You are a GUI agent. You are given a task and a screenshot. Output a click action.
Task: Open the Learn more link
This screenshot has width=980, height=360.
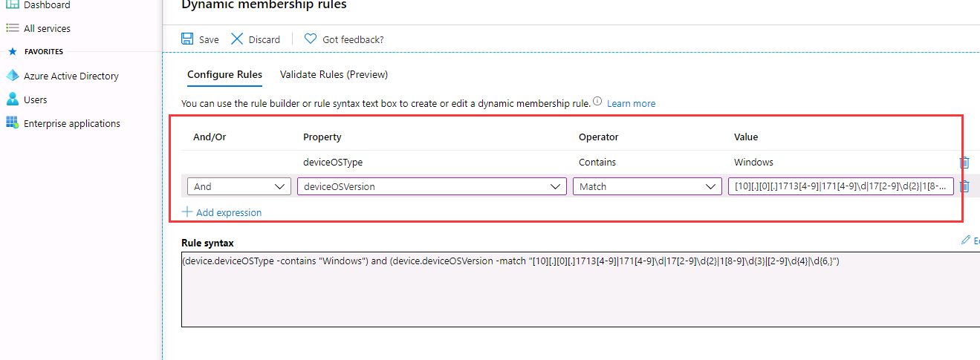[631, 103]
